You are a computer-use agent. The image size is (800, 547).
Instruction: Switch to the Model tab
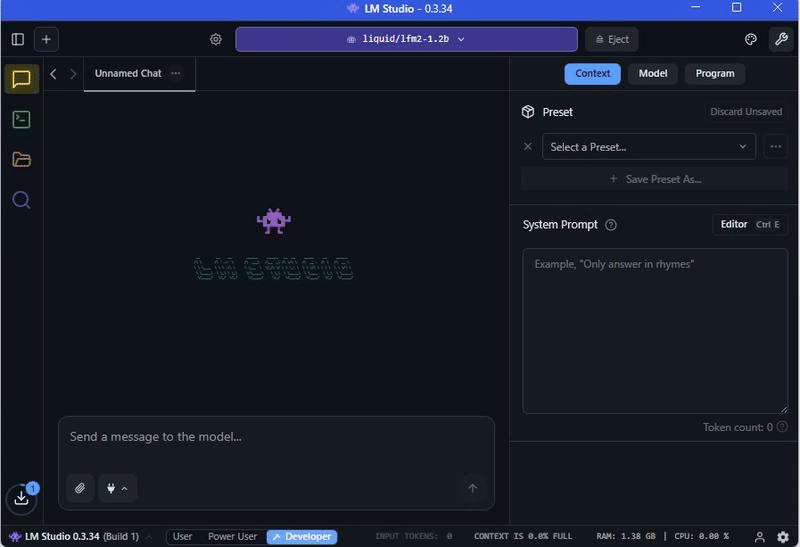pyautogui.click(x=653, y=73)
